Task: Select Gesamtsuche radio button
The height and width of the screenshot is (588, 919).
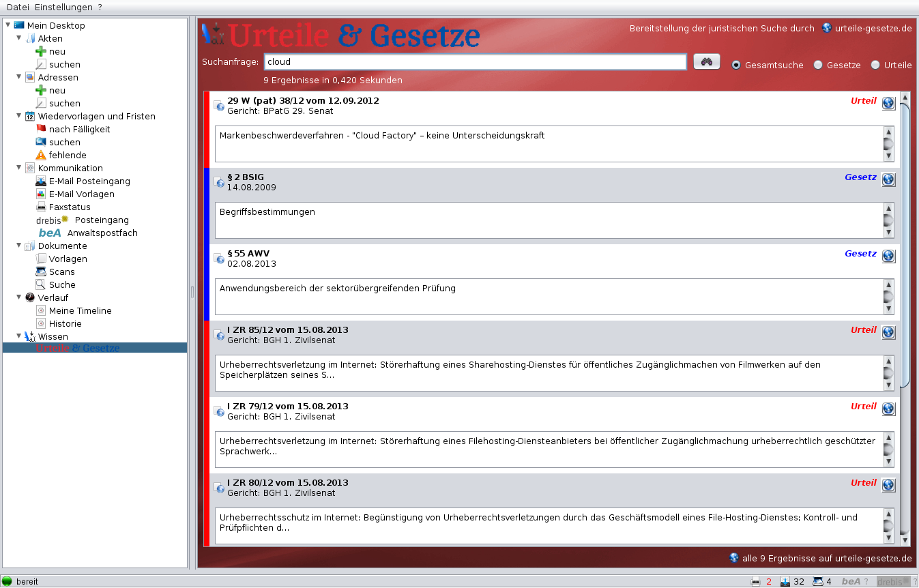Action: 736,65
